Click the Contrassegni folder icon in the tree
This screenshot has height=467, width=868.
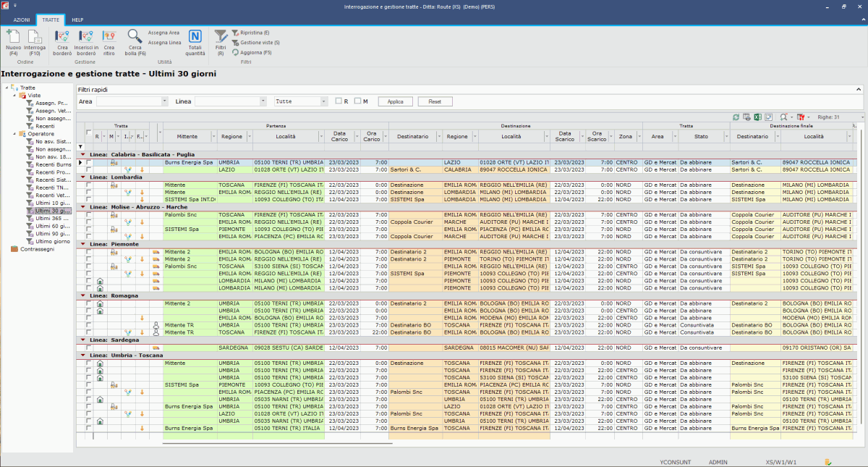(x=14, y=248)
